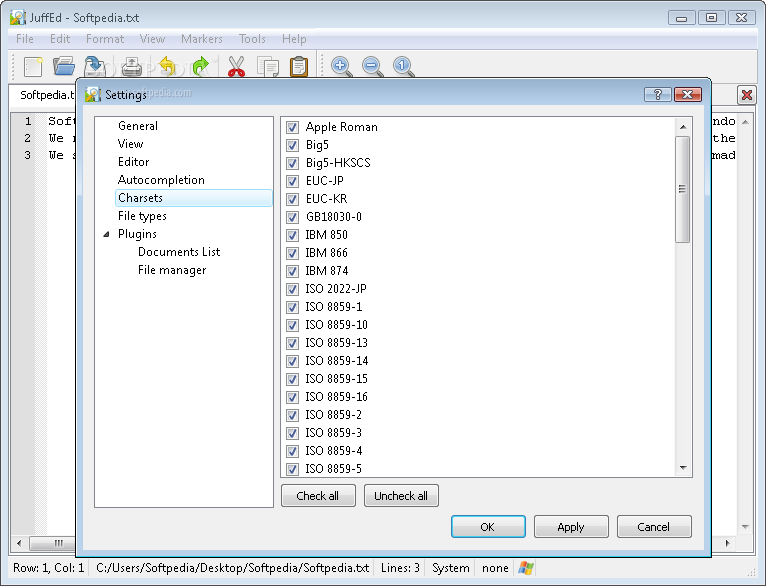Uncheck IBM 850 charset
766x586 pixels.
click(292, 235)
